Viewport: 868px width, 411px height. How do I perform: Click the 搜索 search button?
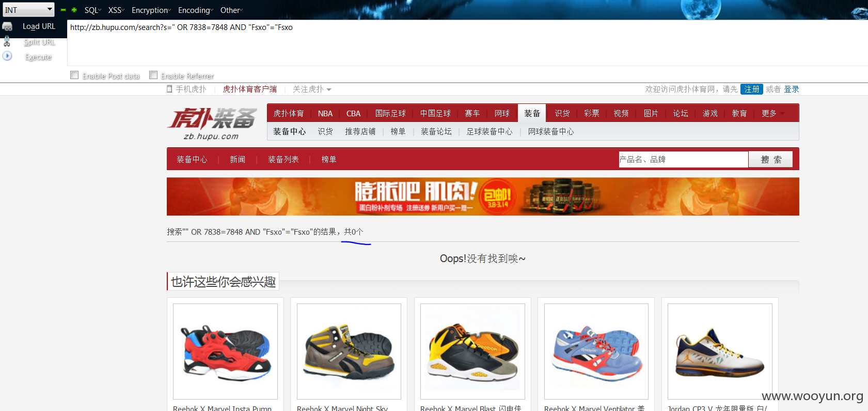point(771,160)
